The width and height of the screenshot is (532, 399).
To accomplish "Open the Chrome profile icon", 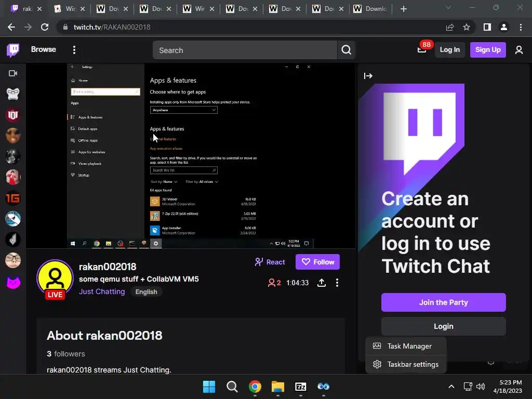I will pyautogui.click(x=504, y=27).
